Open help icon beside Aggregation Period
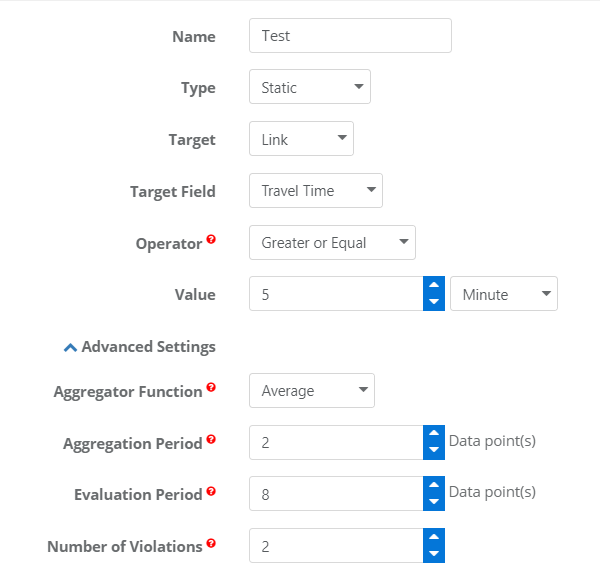This screenshot has width=600, height=576. [211, 439]
